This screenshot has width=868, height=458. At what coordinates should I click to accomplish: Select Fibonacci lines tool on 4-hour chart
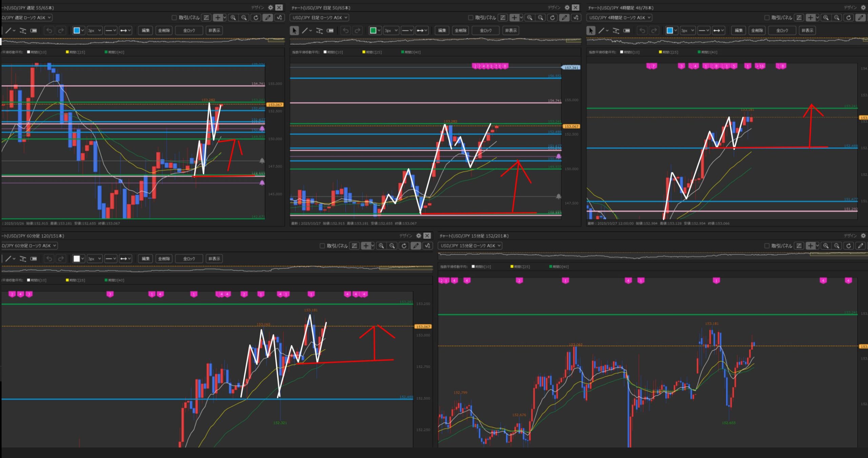click(x=616, y=31)
